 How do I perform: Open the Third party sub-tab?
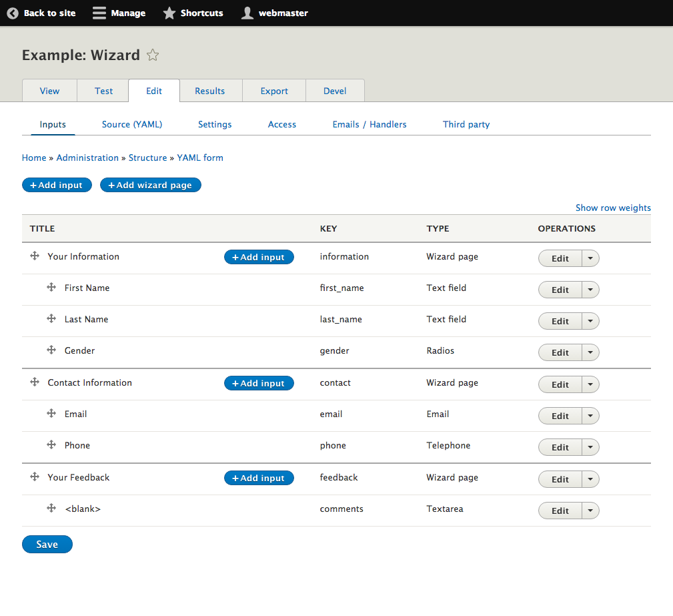point(466,124)
